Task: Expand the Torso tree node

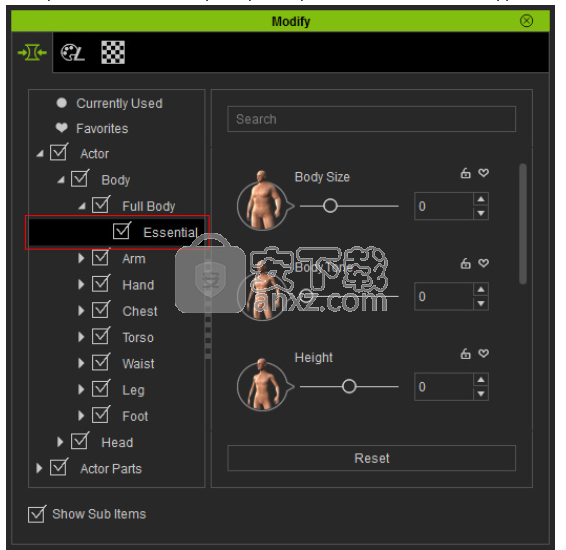Action: coord(81,337)
